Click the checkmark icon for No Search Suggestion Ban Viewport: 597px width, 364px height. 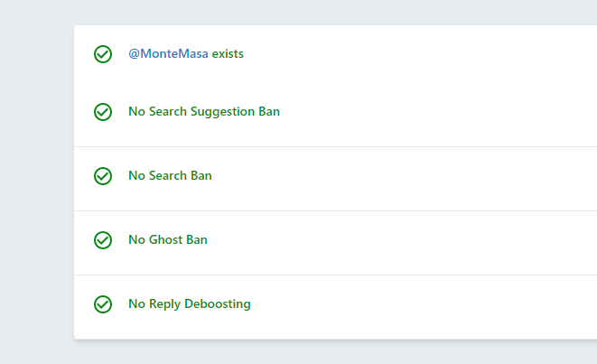[x=103, y=112]
